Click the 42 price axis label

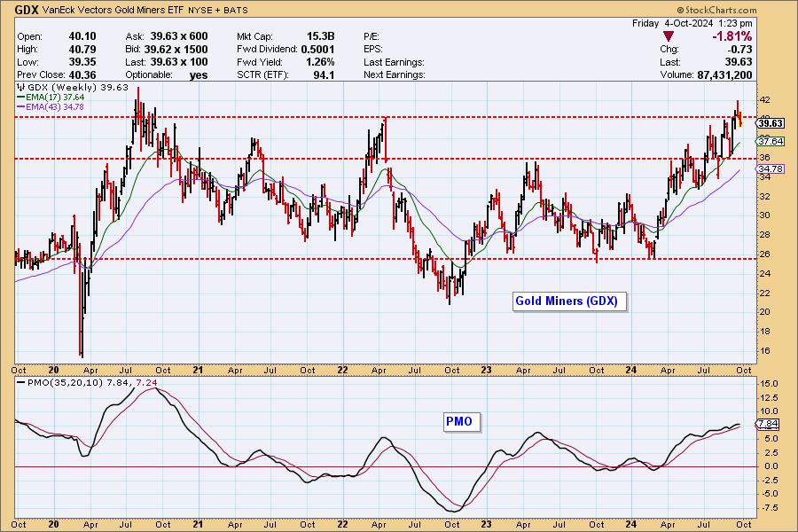[764, 100]
